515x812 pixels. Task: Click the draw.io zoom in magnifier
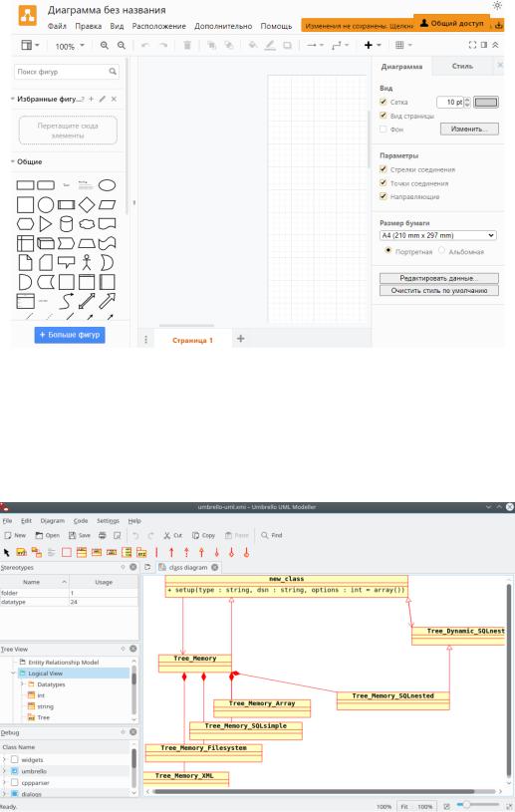coord(105,46)
